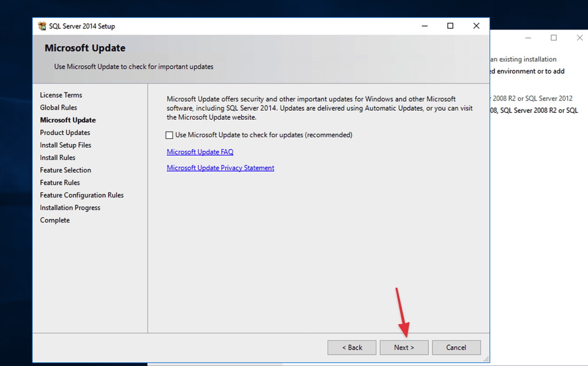588x366 pixels.
Task: Enable the Use Microsoft Update checkbox
Action: click(x=169, y=135)
